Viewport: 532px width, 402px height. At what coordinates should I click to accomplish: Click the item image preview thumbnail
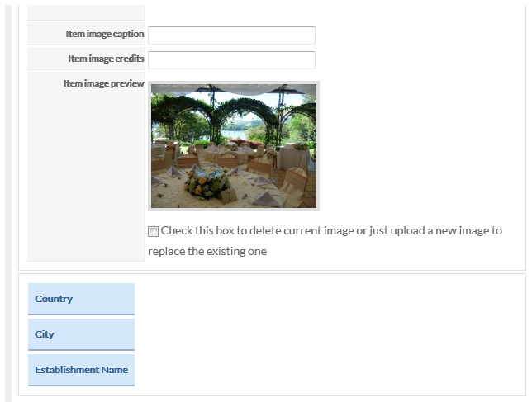coord(234,146)
